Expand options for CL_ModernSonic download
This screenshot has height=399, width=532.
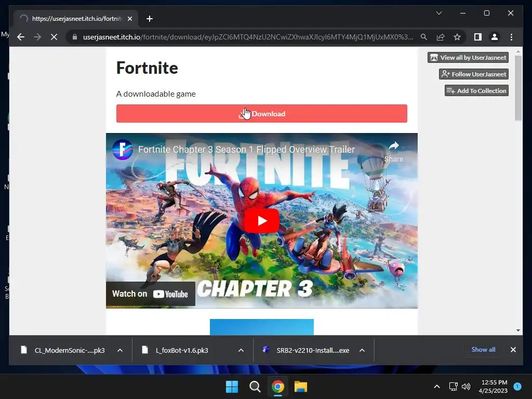(x=120, y=350)
